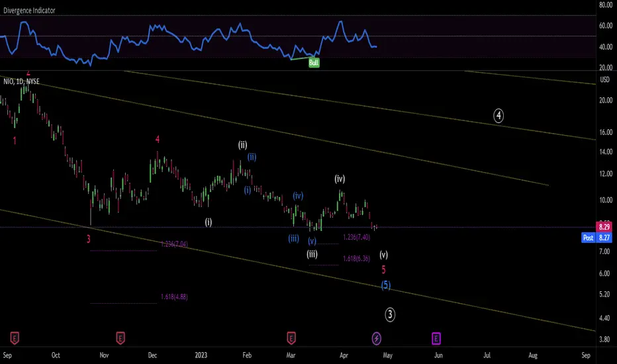Image resolution: width=617 pixels, height=364 pixels.
Task: Select the May label on time axis
Action: click(x=387, y=355)
